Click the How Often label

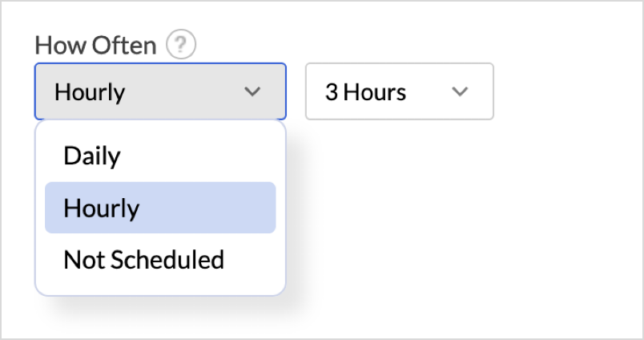coord(95,46)
